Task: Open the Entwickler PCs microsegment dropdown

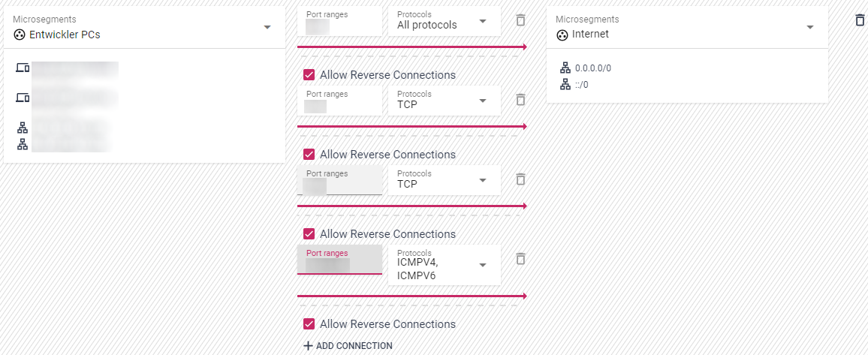Action: tap(267, 28)
